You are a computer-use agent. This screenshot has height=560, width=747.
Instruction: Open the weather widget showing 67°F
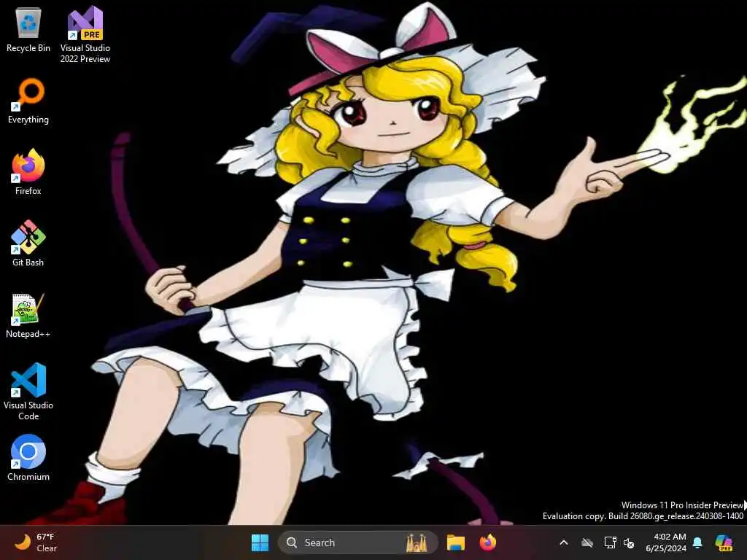pos(36,542)
